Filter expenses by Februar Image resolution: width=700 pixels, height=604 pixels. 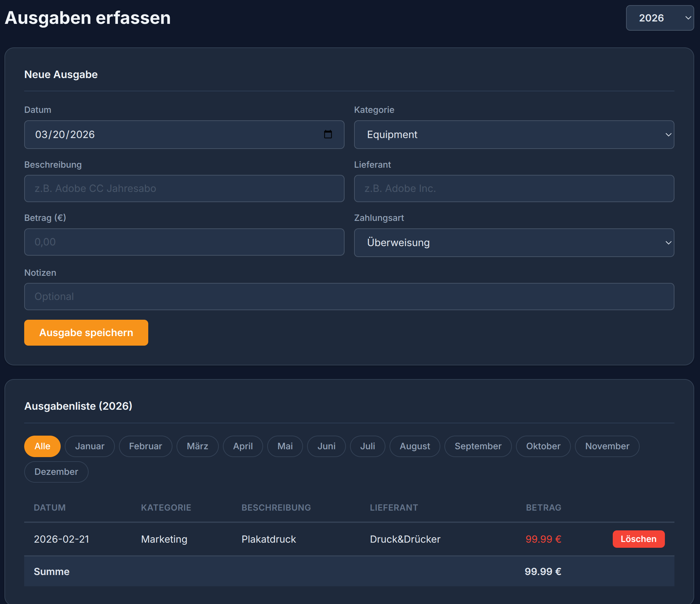(x=146, y=446)
